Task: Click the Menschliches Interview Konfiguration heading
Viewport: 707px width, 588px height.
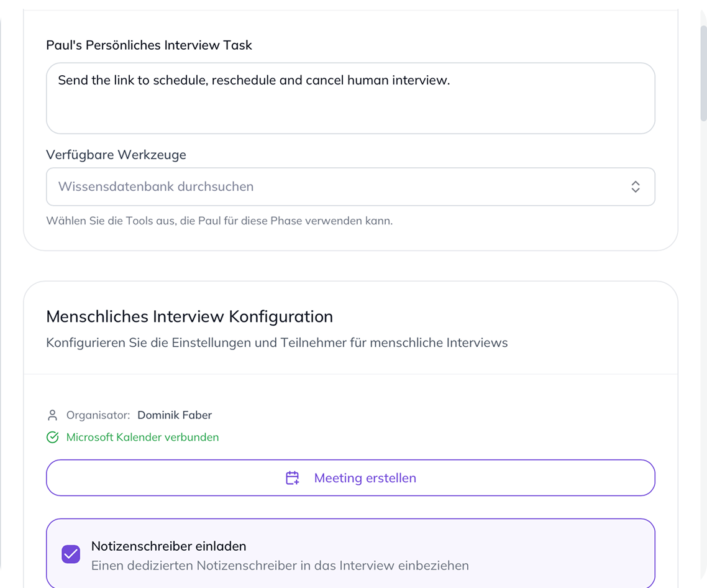Action: [189, 317]
